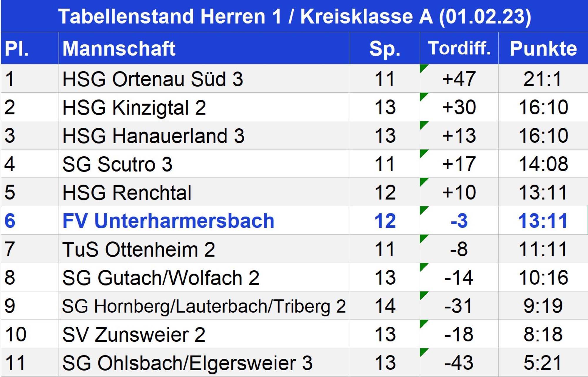Click the highlighted FV Unterharmersbach team name
The height and width of the screenshot is (377, 588).
[168, 221]
